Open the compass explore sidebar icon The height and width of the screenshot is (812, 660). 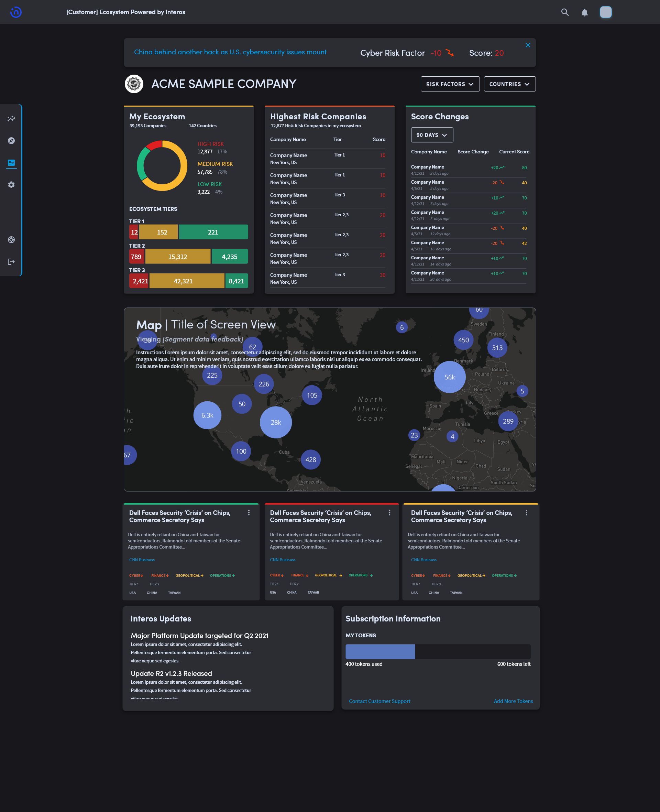11,141
